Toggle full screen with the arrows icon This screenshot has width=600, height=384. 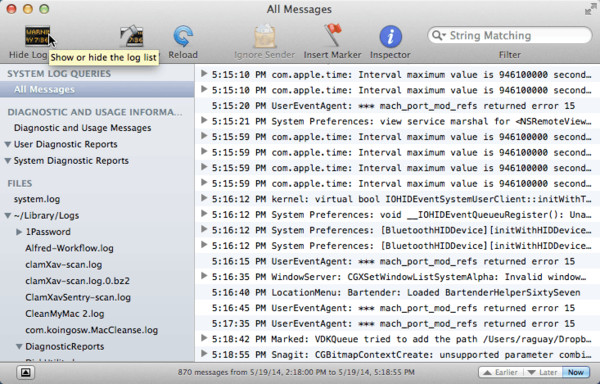click(x=591, y=9)
